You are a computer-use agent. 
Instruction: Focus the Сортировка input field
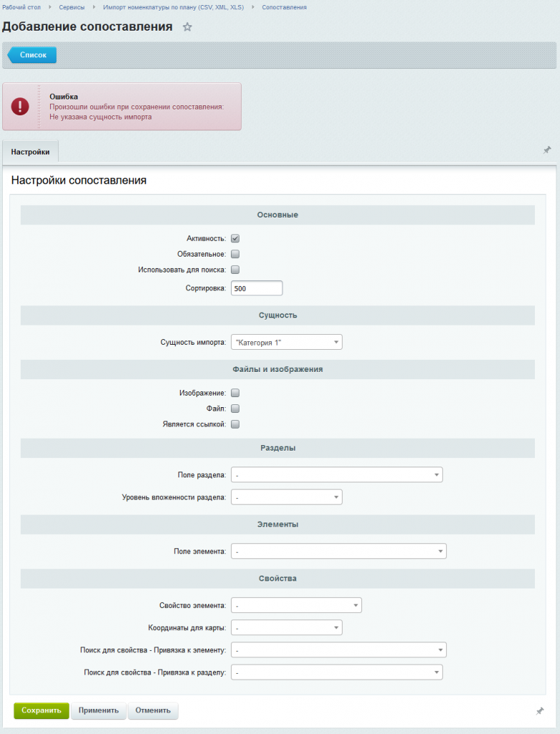(257, 288)
